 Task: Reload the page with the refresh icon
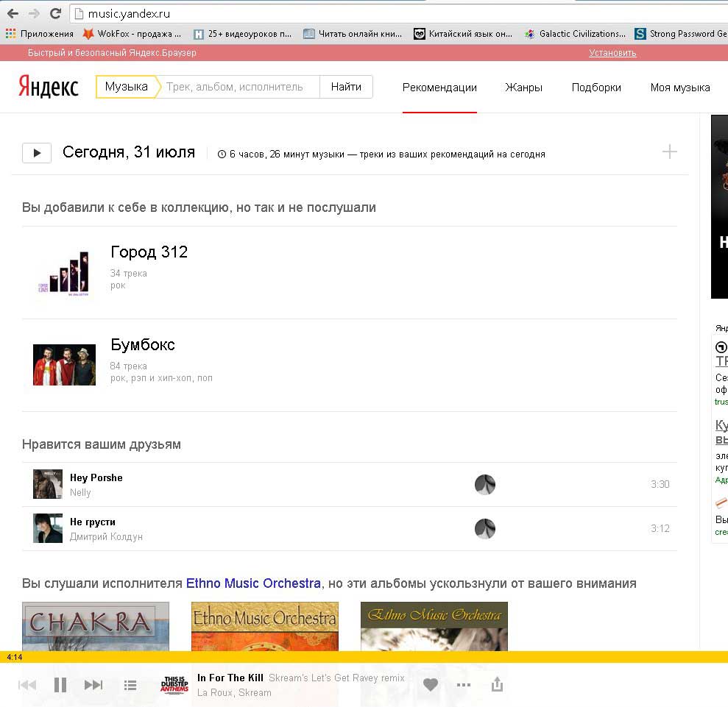pyautogui.click(x=55, y=13)
